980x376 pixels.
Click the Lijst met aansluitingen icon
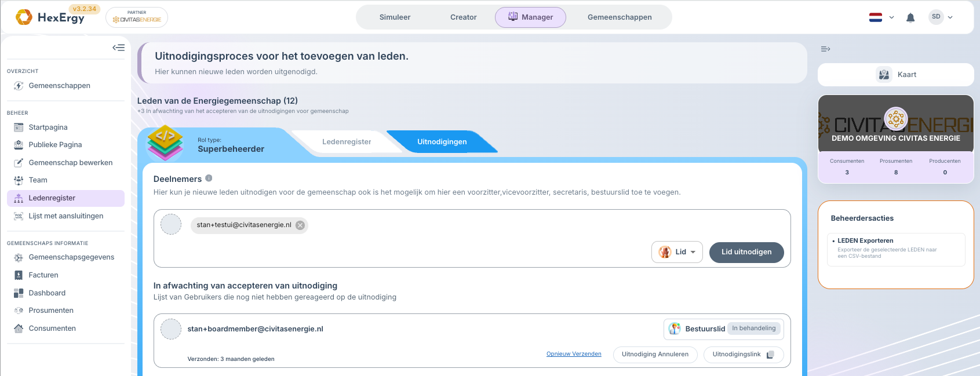pos(19,216)
